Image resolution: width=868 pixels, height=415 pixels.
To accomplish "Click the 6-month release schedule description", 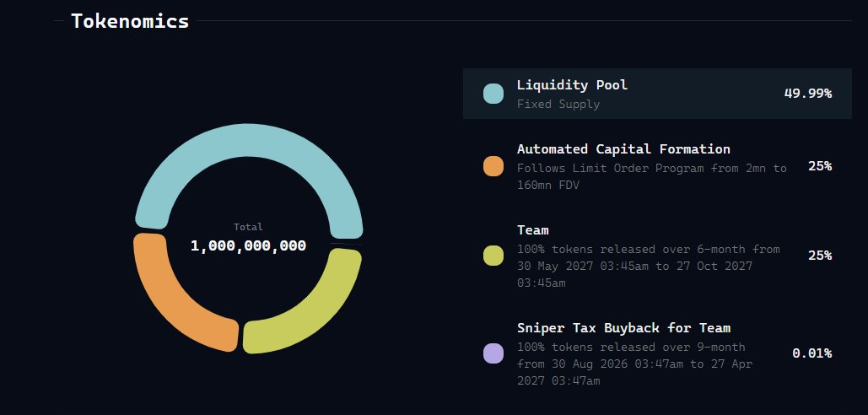I will 648,267.
